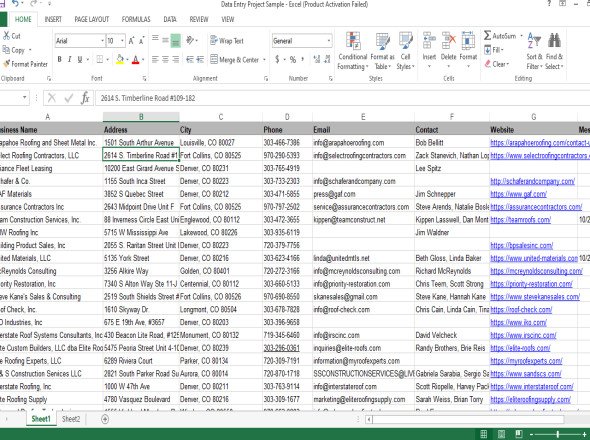Center text horizontally in the cell

tap(165, 59)
